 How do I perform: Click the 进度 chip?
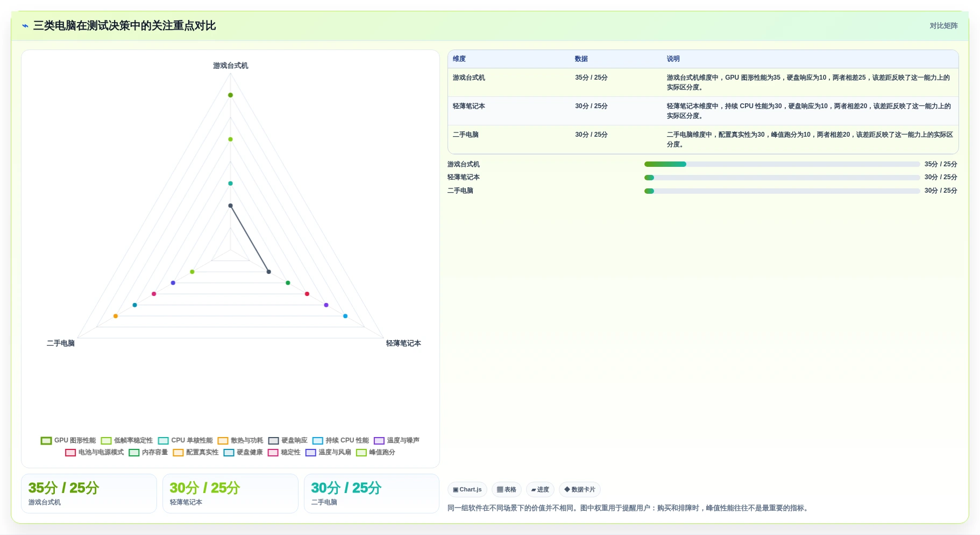click(540, 489)
